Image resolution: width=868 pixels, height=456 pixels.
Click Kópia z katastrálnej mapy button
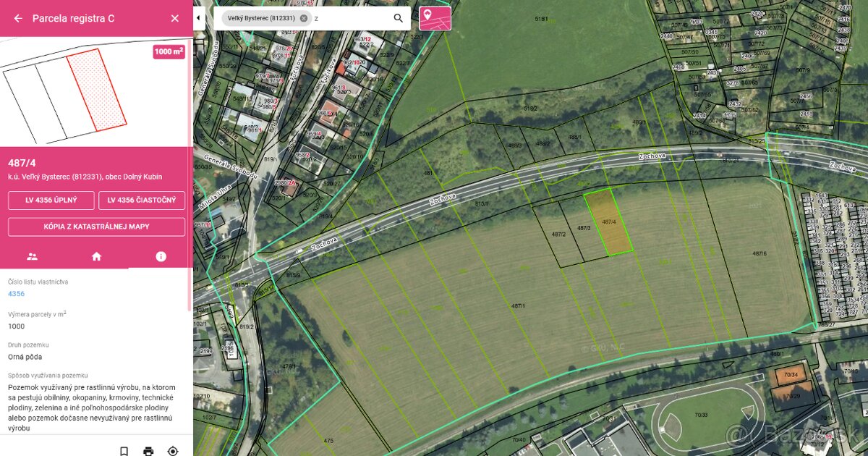click(96, 227)
